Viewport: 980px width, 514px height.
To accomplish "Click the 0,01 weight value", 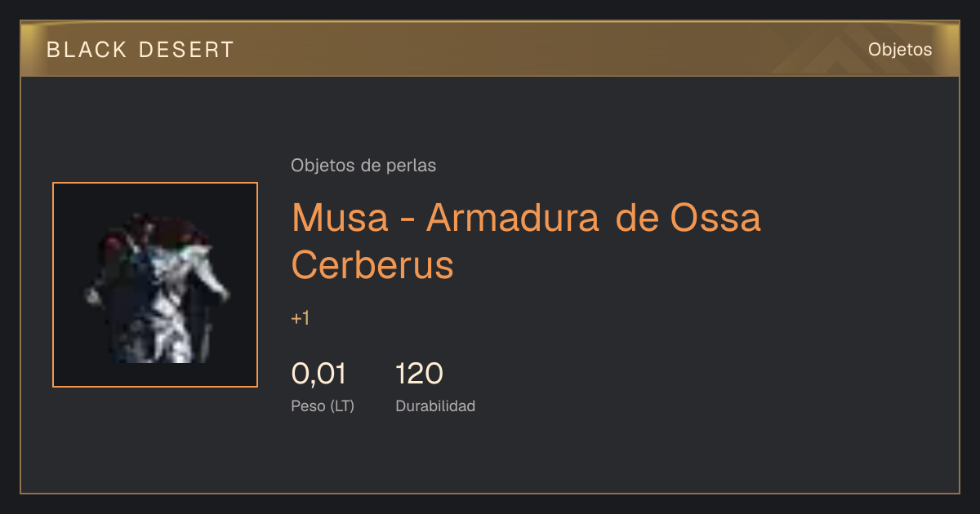I will [318, 374].
